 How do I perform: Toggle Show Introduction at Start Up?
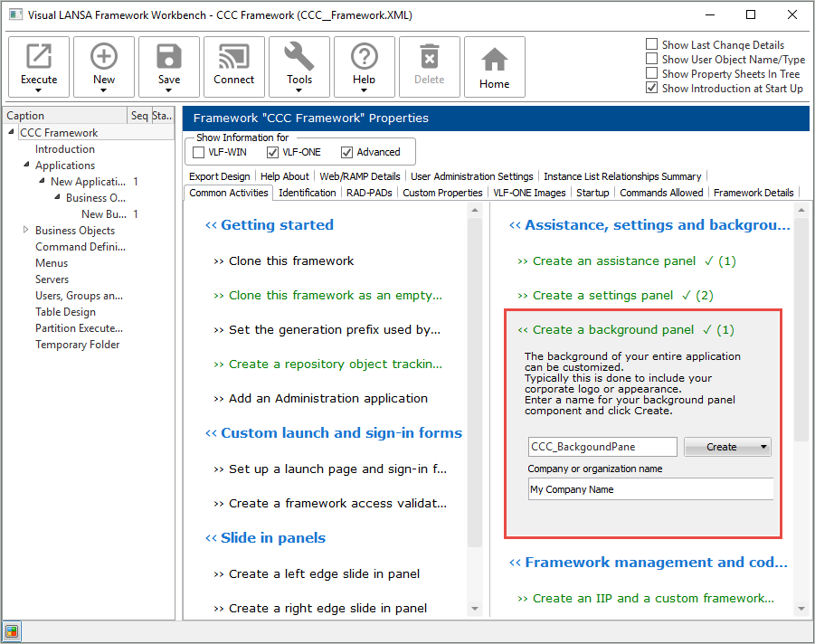coord(652,89)
